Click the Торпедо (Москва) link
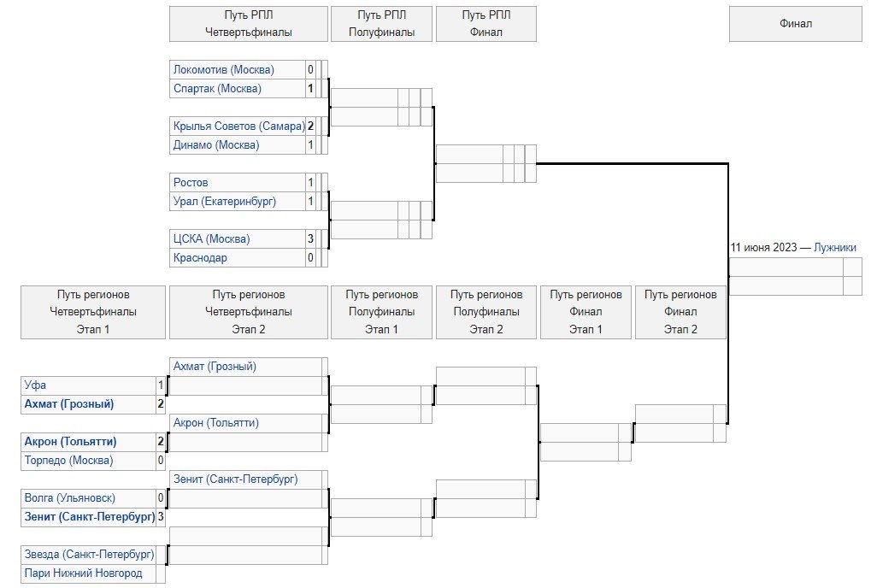This screenshot has width=877, height=588. [x=68, y=461]
